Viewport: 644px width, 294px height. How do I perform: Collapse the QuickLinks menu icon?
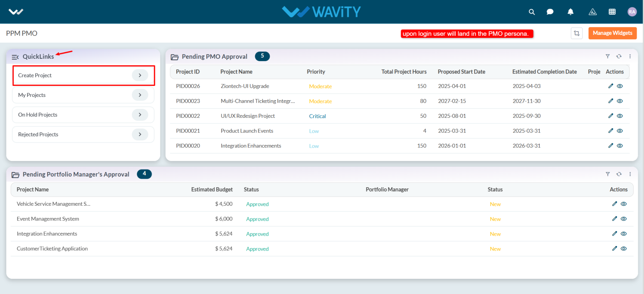pos(15,57)
